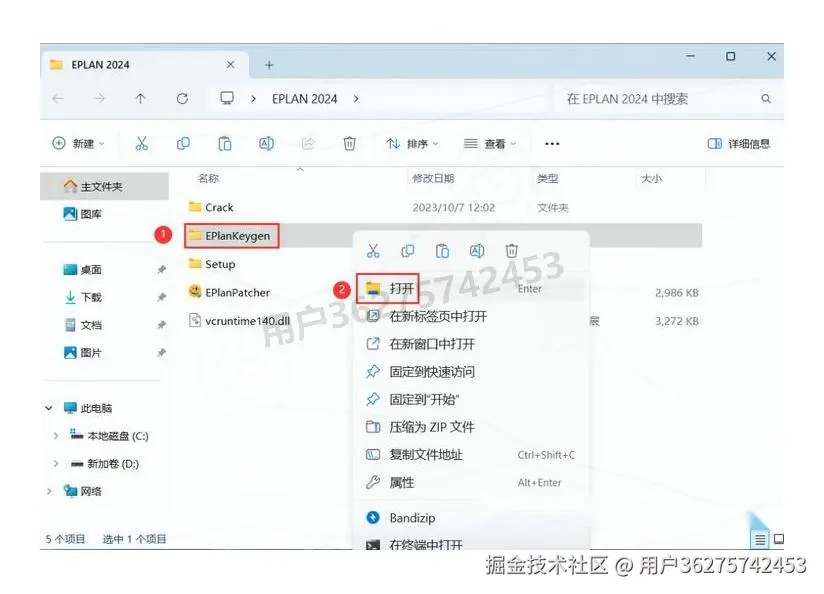Unpin 桌面 with its pin icon
Viewport: 824px width, 594px height.
click(161, 270)
